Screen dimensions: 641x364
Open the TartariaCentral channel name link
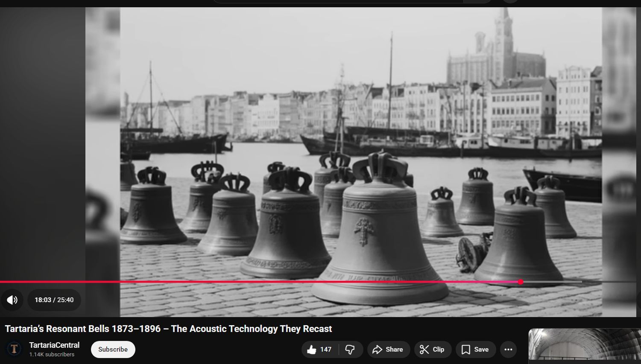point(54,345)
